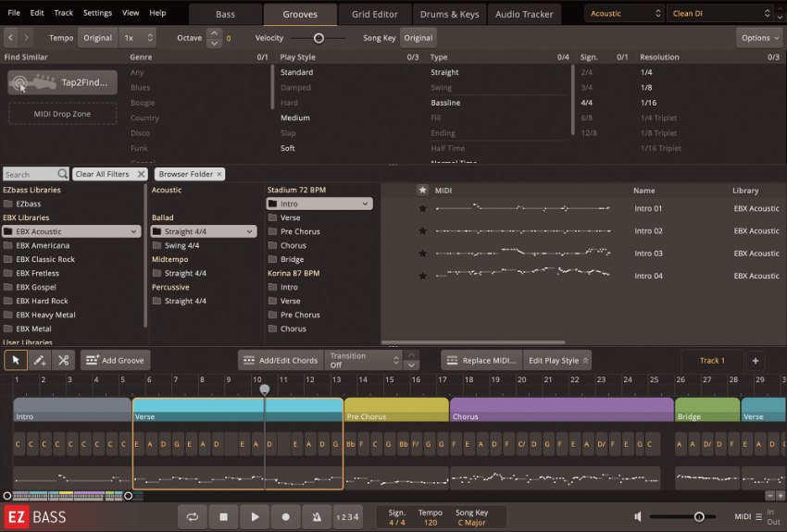Stop playback
This screenshot has width=787, height=532.
coord(224,516)
